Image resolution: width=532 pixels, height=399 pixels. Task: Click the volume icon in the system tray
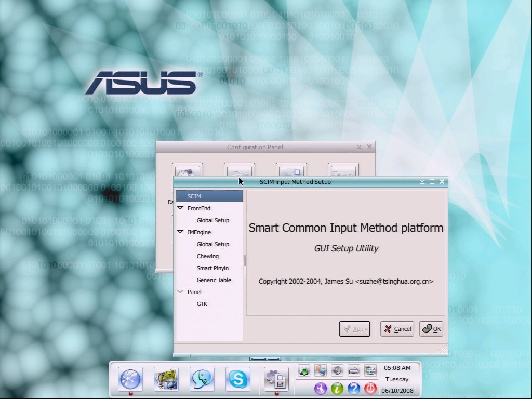pos(337,370)
